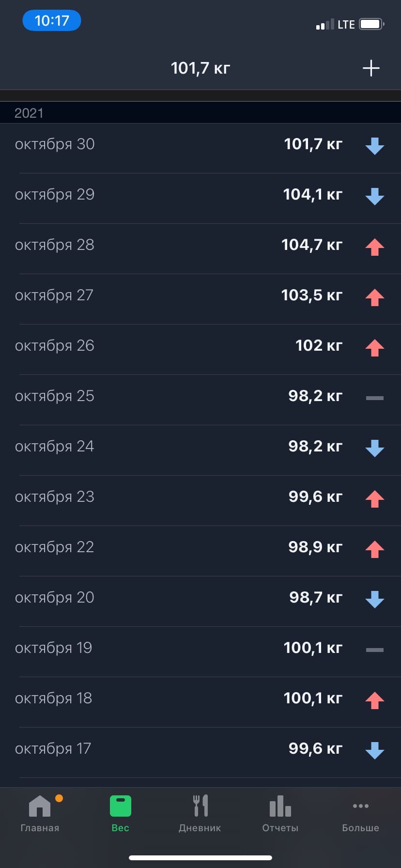Select the green Вес scale icon
The image size is (401, 868).
(120, 807)
